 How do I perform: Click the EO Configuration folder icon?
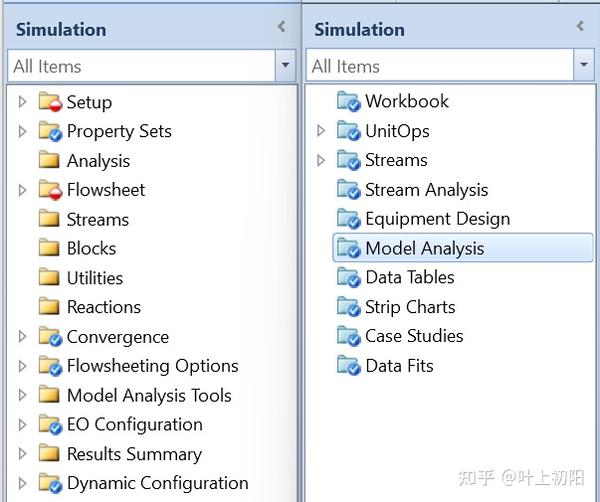(50, 425)
